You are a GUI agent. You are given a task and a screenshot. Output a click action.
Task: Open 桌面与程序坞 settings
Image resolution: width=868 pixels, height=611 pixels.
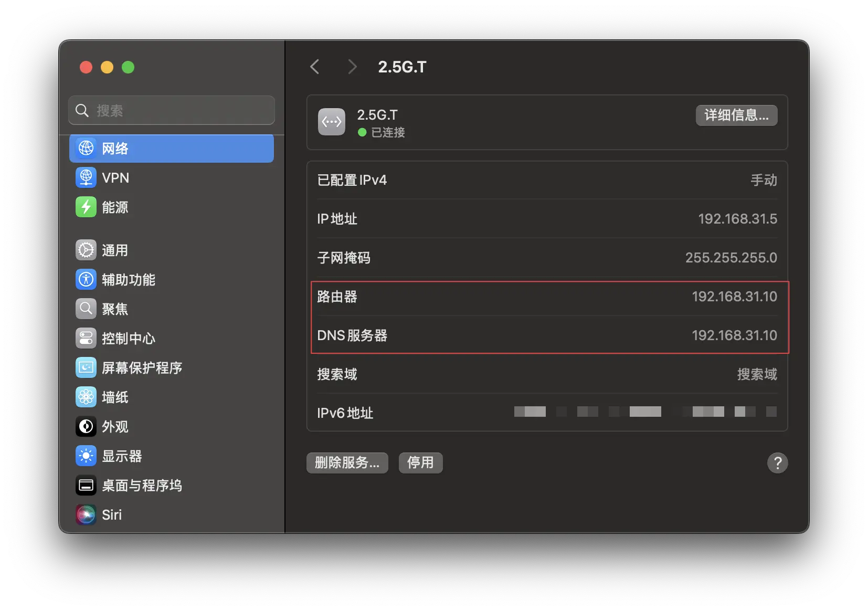[142, 486]
